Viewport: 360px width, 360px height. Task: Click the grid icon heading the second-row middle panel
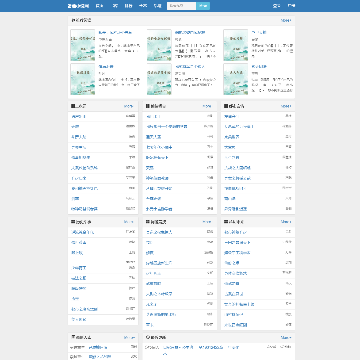(x=148, y=221)
